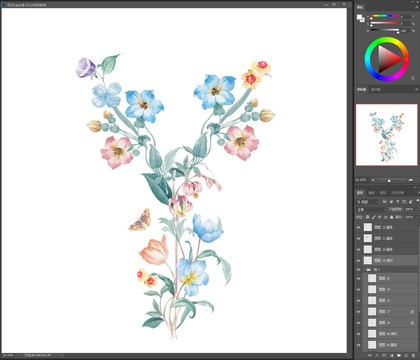420x360 pixels.
Task: Click the pixel layer filter icon
Action: click(384, 202)
